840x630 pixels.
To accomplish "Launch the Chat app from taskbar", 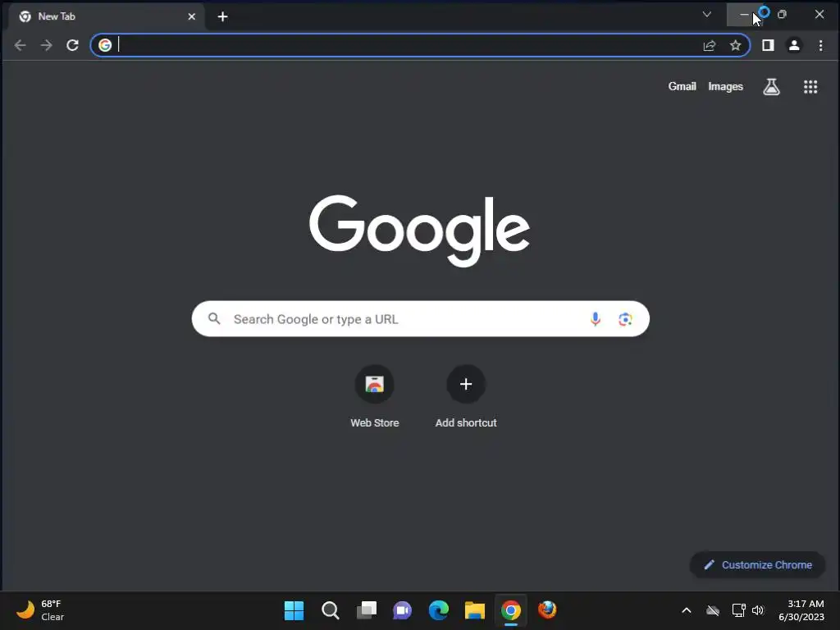I will point(402,610).
